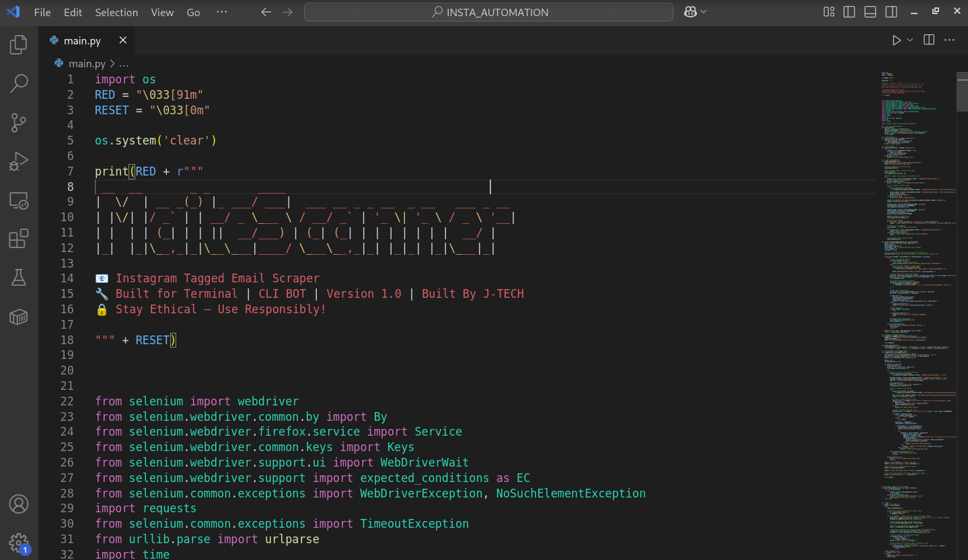968x560 pixels.
Task: Click "os.system('clear')" on line 5
Action: point(156,141)
